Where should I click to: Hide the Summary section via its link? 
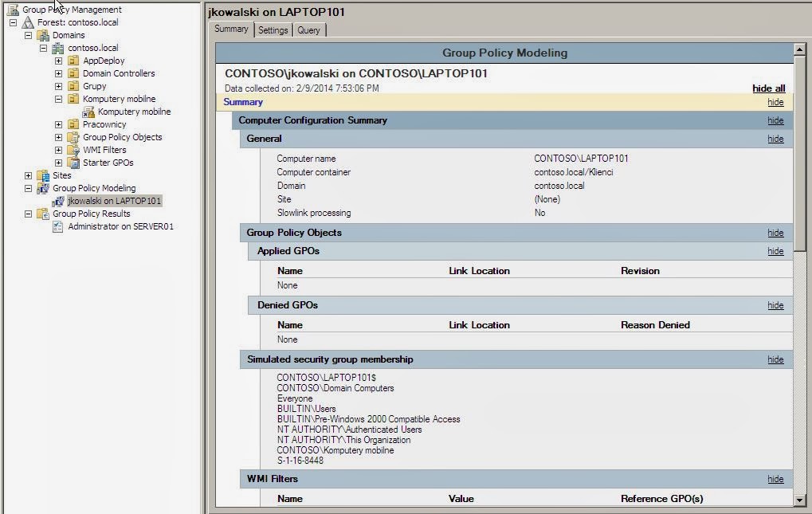pos(775,102)
